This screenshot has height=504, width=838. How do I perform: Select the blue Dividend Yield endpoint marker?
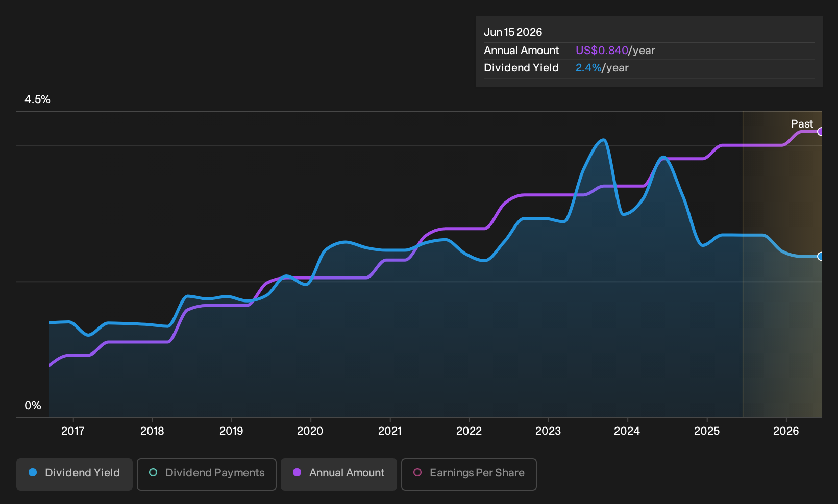coord(820,256)
